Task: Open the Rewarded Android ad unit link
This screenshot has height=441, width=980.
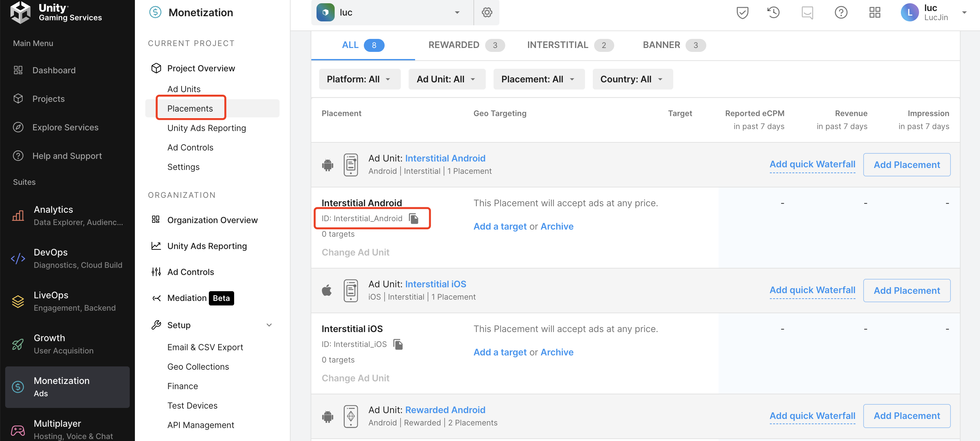Action: click(445, 410)
